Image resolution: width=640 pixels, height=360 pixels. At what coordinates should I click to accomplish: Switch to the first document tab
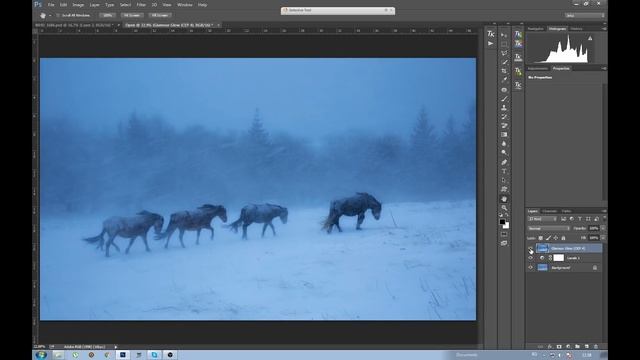pos(75,25)
